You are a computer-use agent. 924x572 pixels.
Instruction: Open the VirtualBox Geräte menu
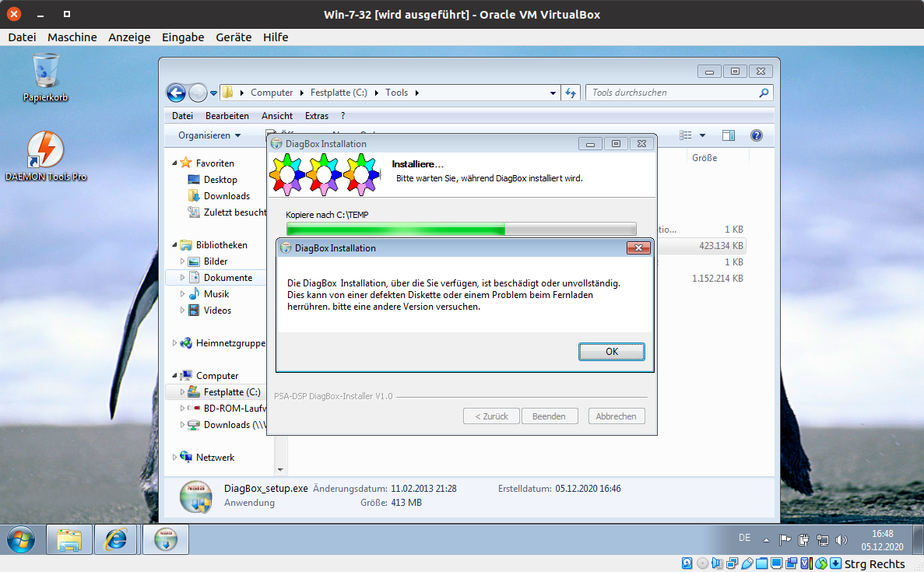pyautogui.click(x=234, y=37)
